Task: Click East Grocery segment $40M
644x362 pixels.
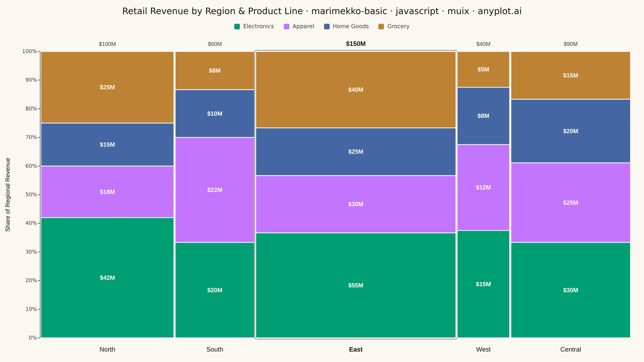Action: [x=356, y=90]
